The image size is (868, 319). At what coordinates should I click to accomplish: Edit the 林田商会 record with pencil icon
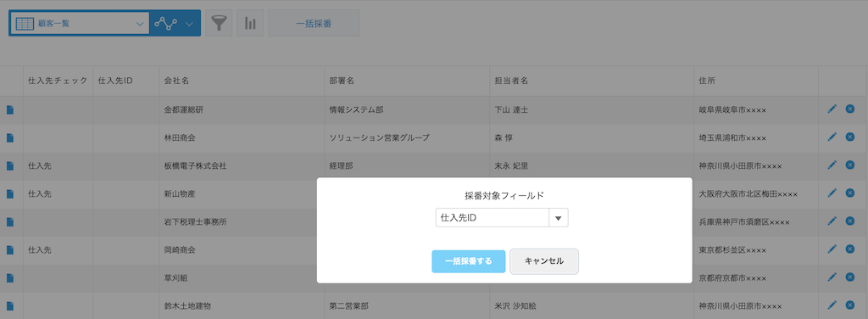[x=832, y=137]
